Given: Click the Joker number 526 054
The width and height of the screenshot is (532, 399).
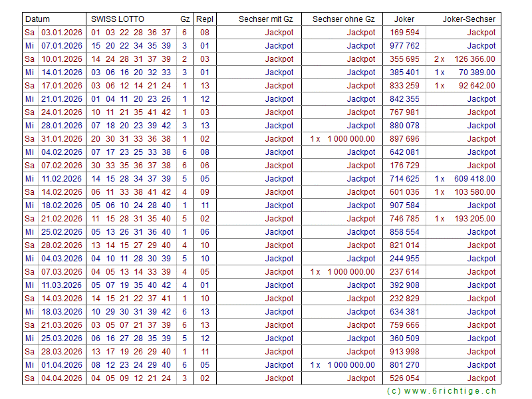Looking at the screenshot, I should 404,378.
